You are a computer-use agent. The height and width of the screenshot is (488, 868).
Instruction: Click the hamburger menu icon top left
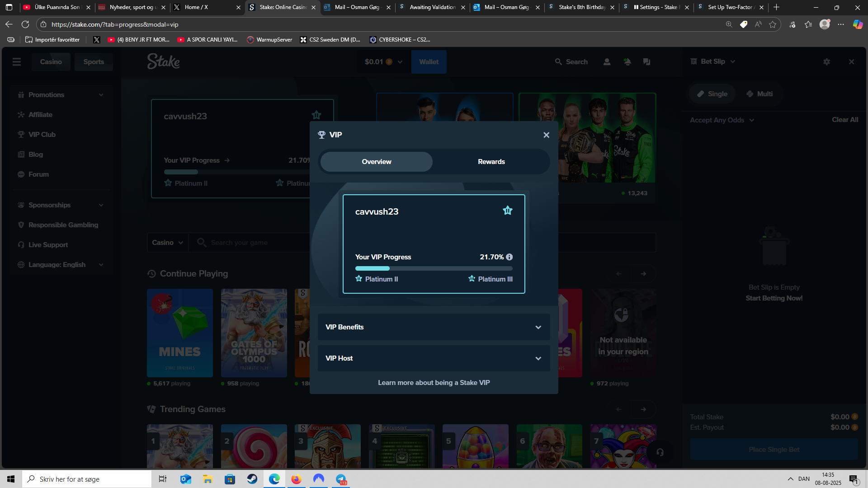coord(17,62)
